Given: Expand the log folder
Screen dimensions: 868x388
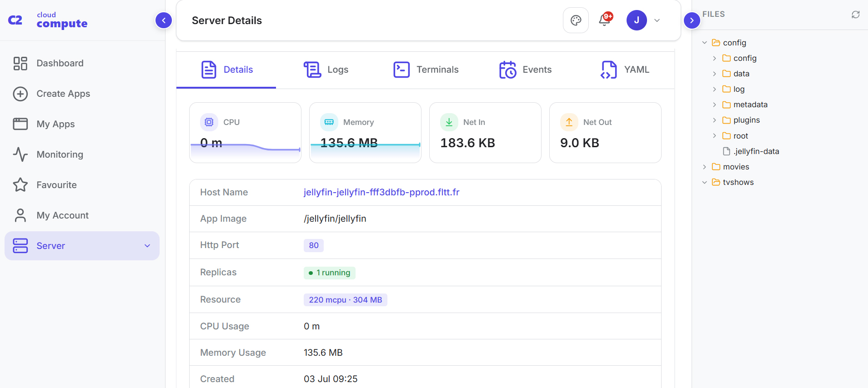Looking at the screenshot, I should tap(714, 89).
